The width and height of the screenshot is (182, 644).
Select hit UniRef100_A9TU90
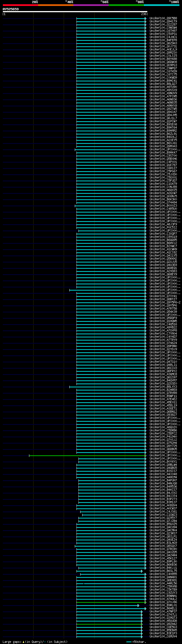coord(163,87)
